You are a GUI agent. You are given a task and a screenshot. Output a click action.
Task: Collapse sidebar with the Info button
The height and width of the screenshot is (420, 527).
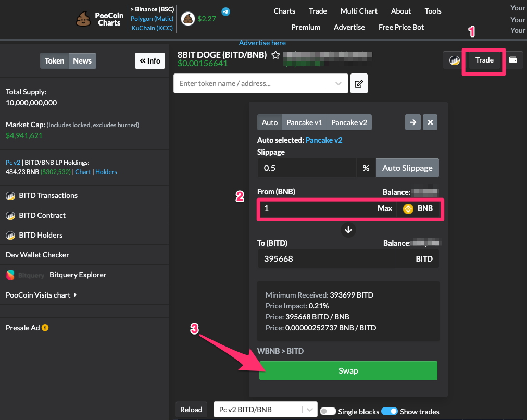pos(150,61)
